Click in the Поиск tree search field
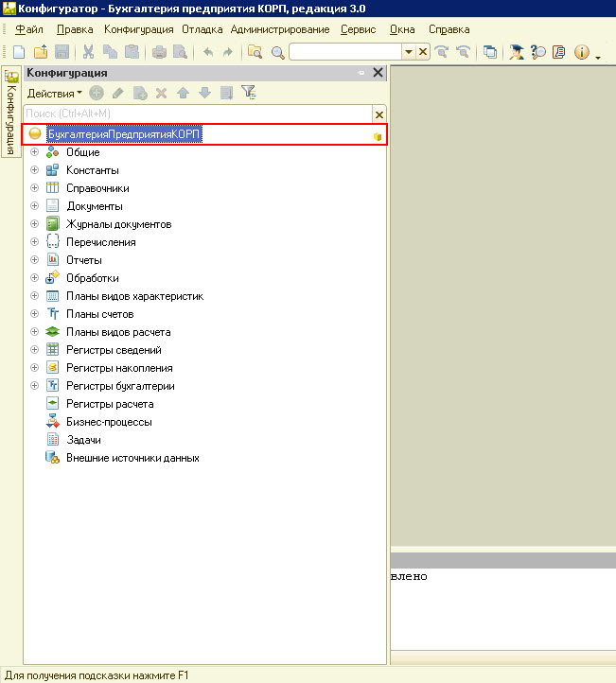Screen dimensions: 616x683 [198, 114]
